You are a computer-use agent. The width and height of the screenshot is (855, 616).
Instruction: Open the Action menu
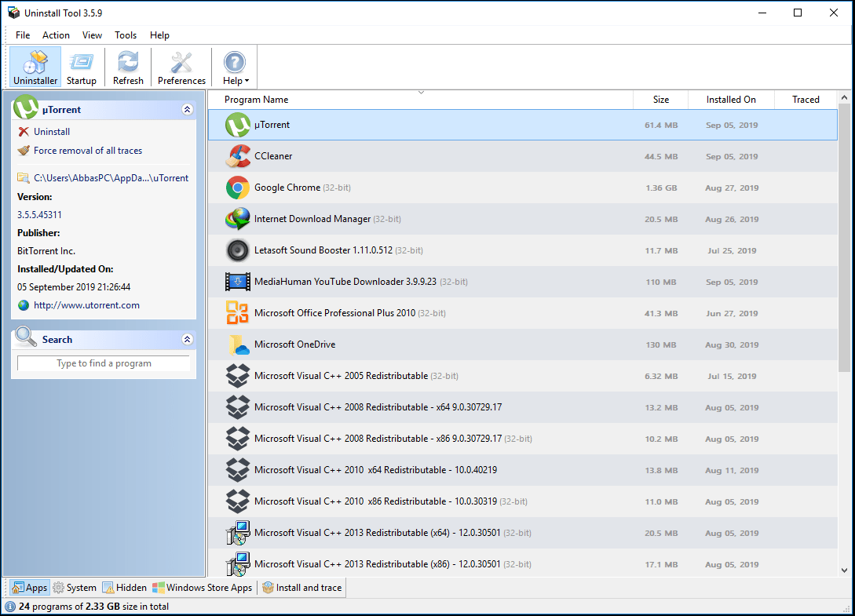[x=56, y=35]
